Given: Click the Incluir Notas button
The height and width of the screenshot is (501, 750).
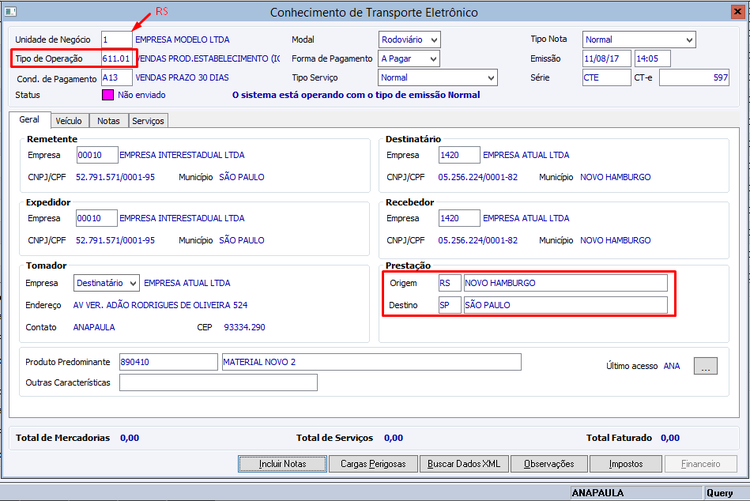Looking at the screenshot, I should [x=283, y=464].
